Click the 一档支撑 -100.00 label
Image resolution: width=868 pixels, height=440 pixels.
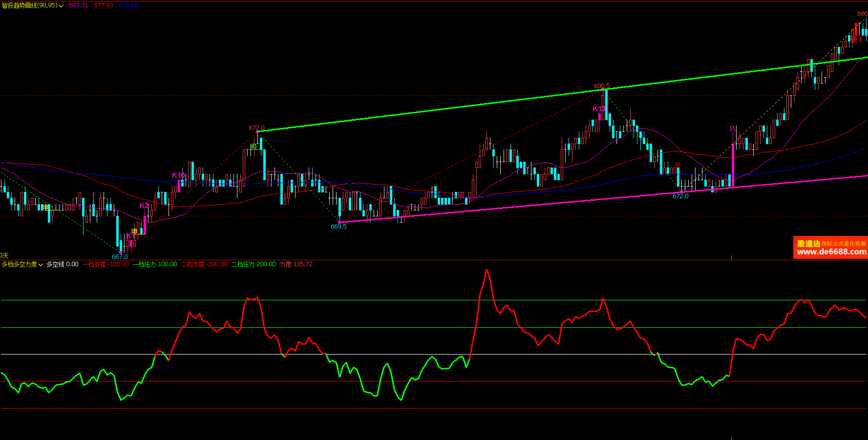pyautogui.click(x=106, y=264)
